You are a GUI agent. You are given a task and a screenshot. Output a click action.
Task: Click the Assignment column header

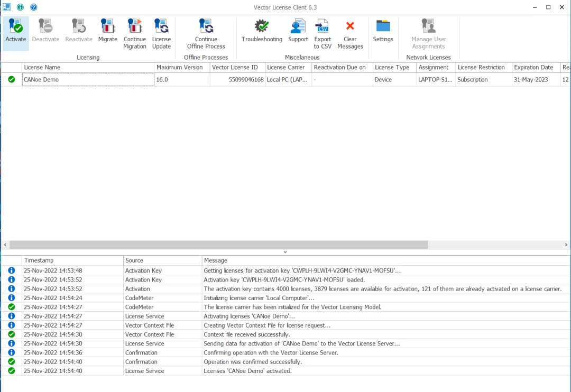(x=436, y=67)
